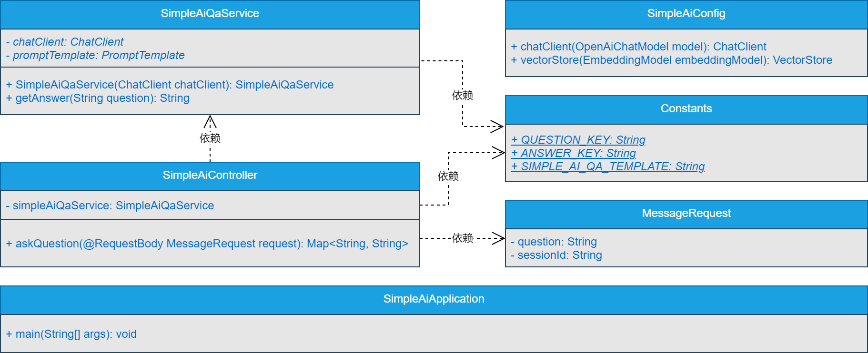The height and width of the screenshot is (353, 868).
Task: Select the askQuestion method in SimpleAiController
Action: tap(207, 244)
